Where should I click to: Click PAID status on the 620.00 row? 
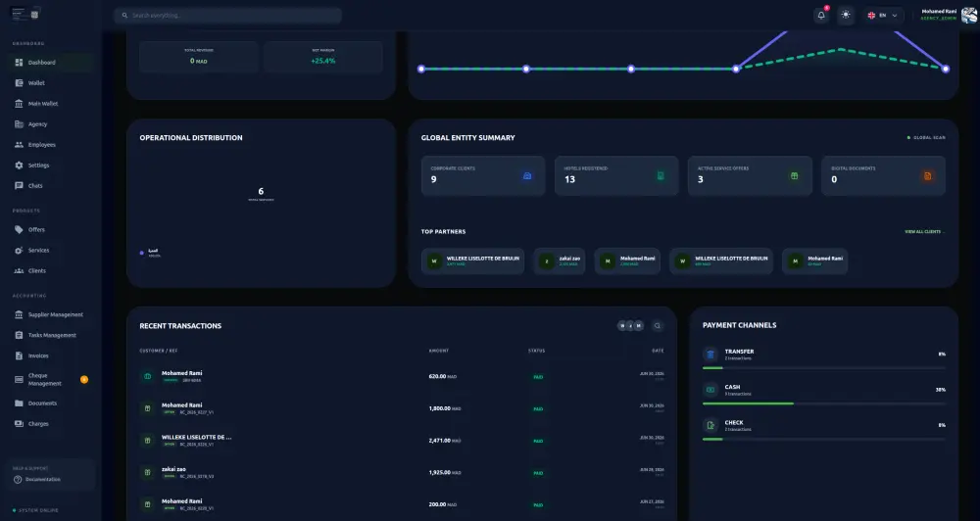point(537,377)
